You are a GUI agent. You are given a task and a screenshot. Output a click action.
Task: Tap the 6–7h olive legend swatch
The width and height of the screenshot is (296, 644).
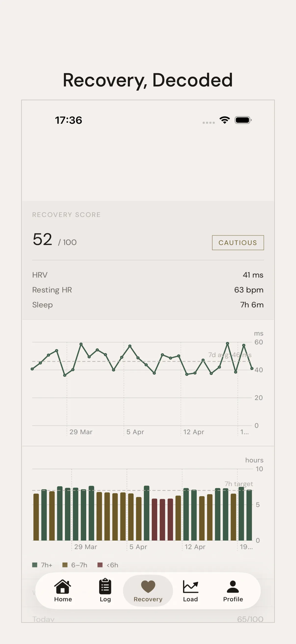pos(65,565)
